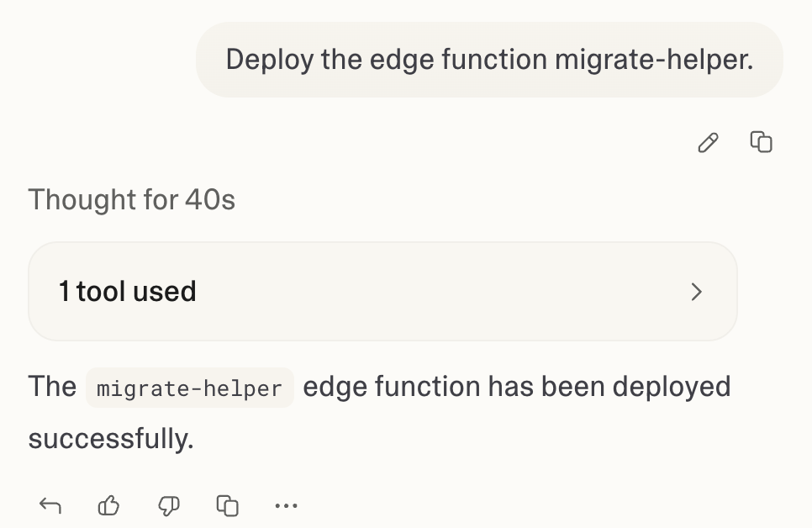Select the "Deploy the edge function" message bubble

pyautogui.click(x=489, y=60)
